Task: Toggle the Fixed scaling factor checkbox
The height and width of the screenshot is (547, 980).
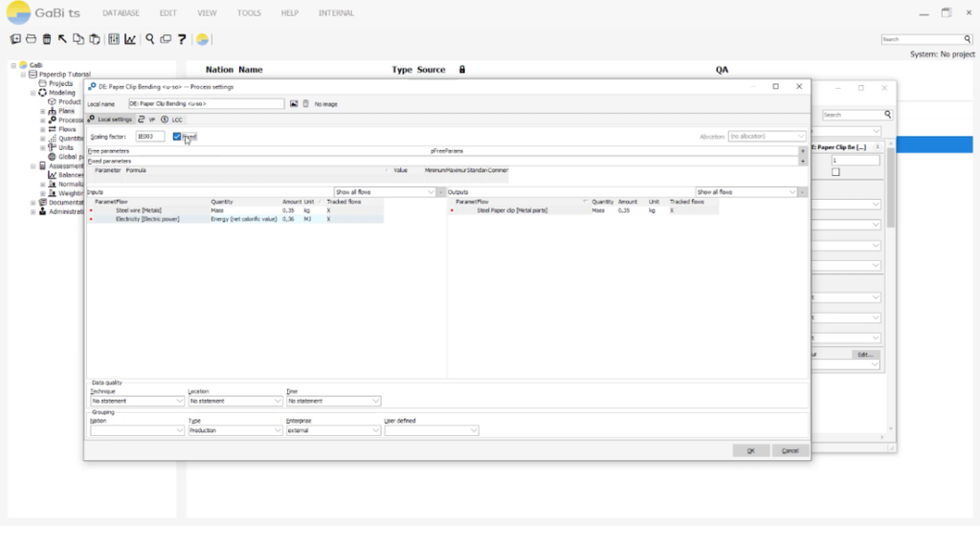Action: click(177, 136)
